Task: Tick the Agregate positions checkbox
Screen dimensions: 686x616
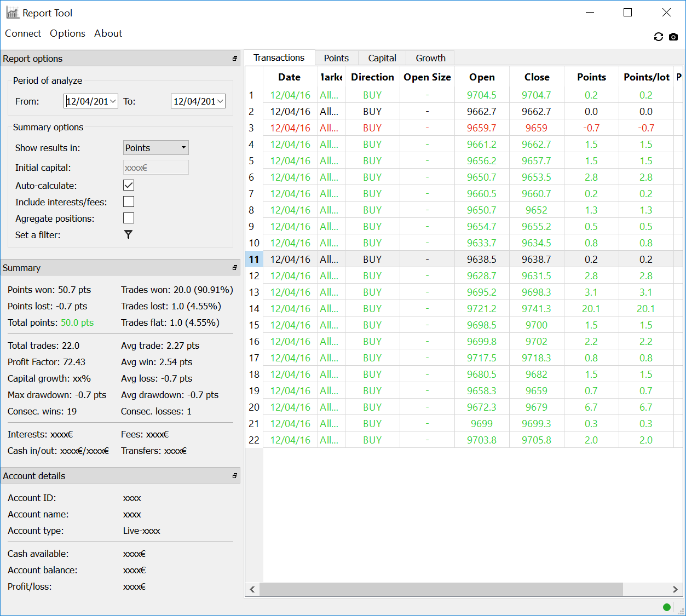Action: 129,218
